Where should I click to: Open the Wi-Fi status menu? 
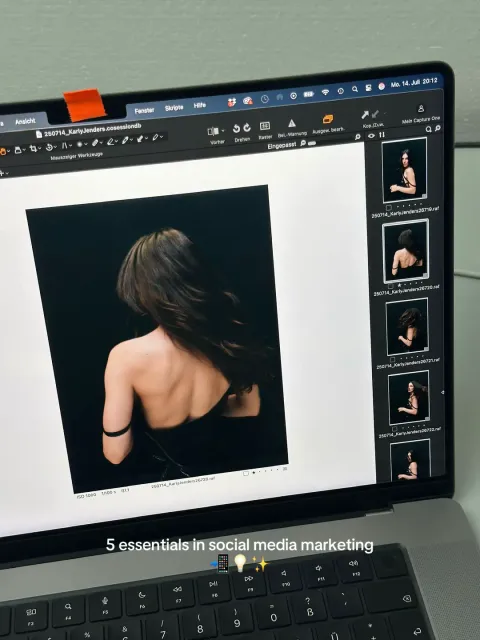[325, 92]
